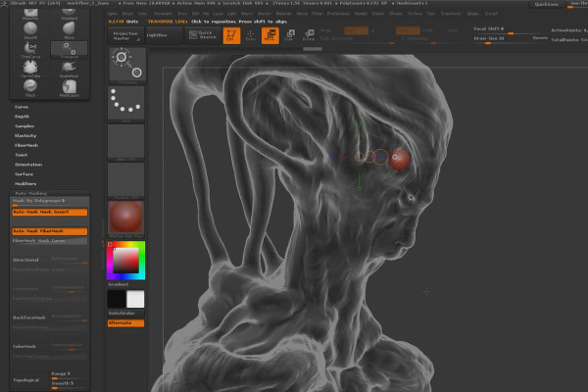Expand the Depth brush section
Viewport: 588px width, 392px height.
tap(22, 117)
